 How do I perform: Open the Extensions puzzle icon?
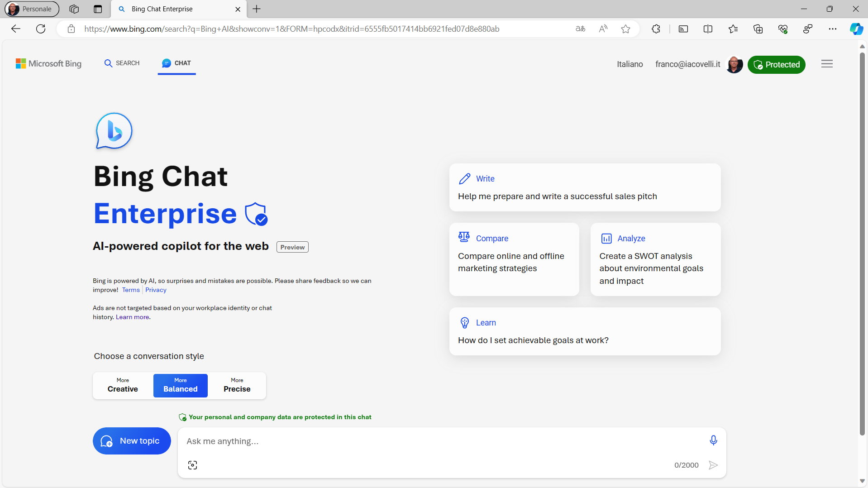(656, 29)
